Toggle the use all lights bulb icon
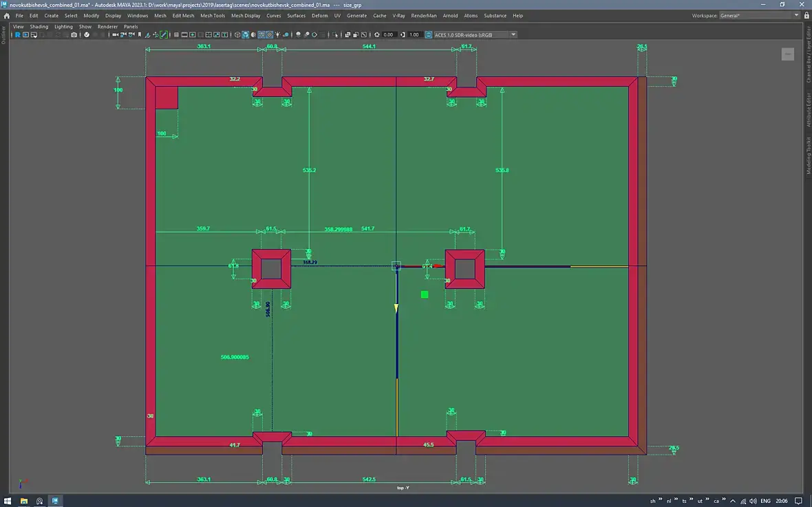 [277, 34]
